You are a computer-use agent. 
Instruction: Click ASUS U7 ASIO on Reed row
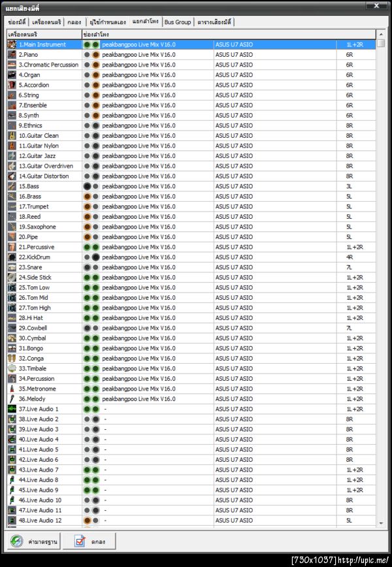(234, 217)
